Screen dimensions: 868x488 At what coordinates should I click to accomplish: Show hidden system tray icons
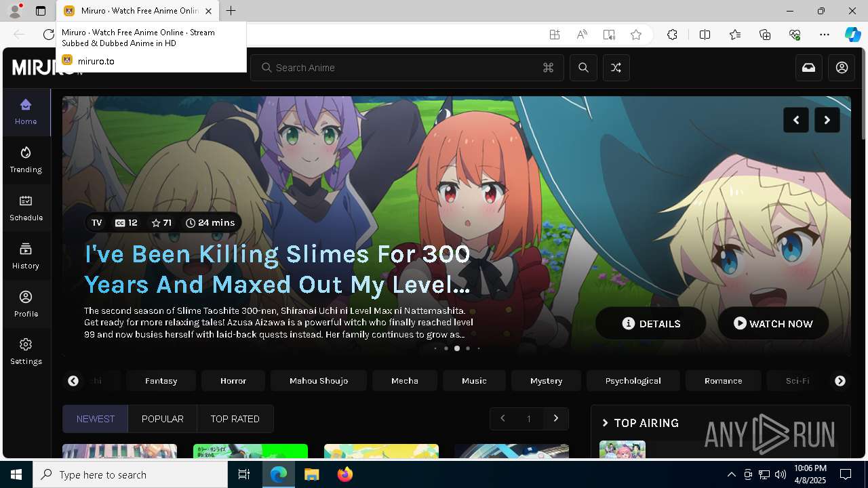(731, 474)
